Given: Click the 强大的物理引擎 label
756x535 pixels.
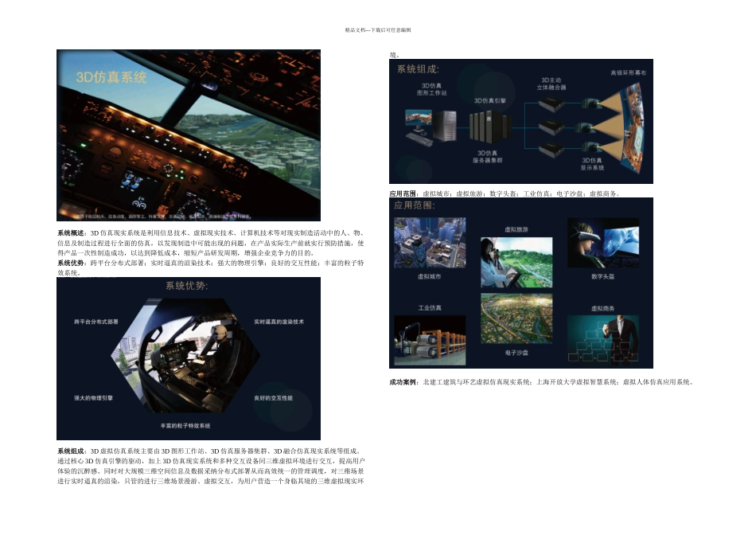Looking at the screenshot, I should point(94,398).
